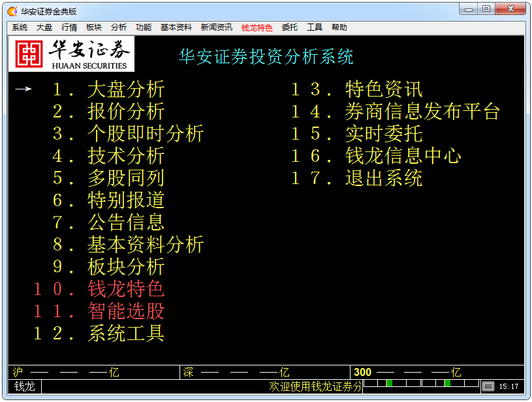This screenshot has height=402, width=532.
Task: Click the 华安证券投资分析系统 heading
Action: coord(266,57)
